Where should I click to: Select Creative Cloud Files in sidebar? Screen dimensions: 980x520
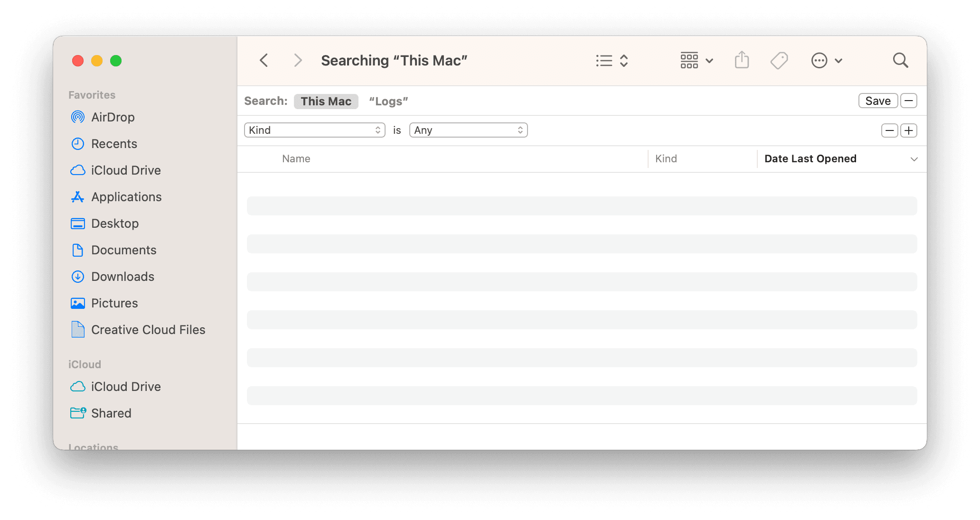pos(148,329)
